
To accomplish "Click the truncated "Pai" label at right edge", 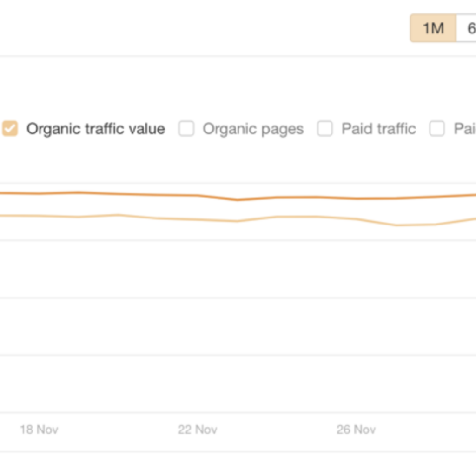I will point(465,128).
